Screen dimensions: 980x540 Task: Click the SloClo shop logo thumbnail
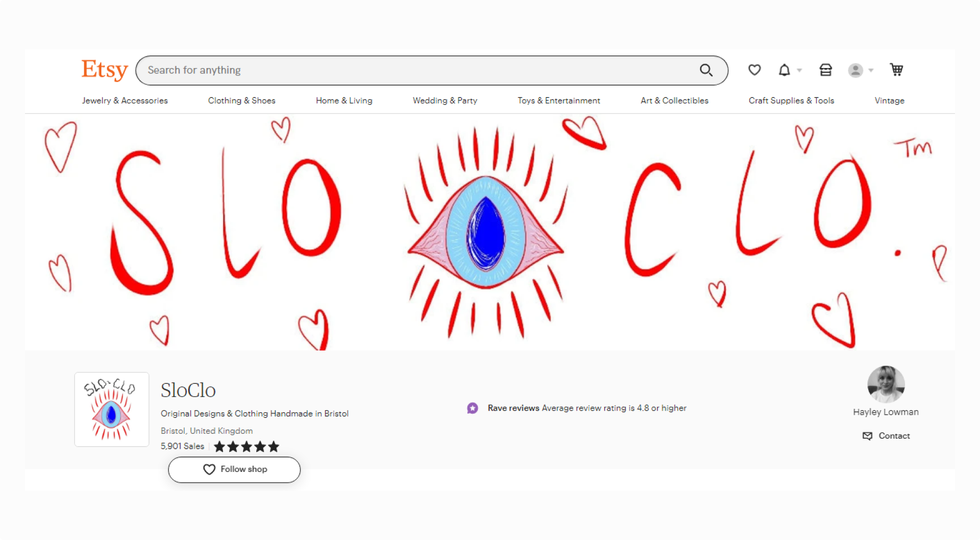click(112, 409)
